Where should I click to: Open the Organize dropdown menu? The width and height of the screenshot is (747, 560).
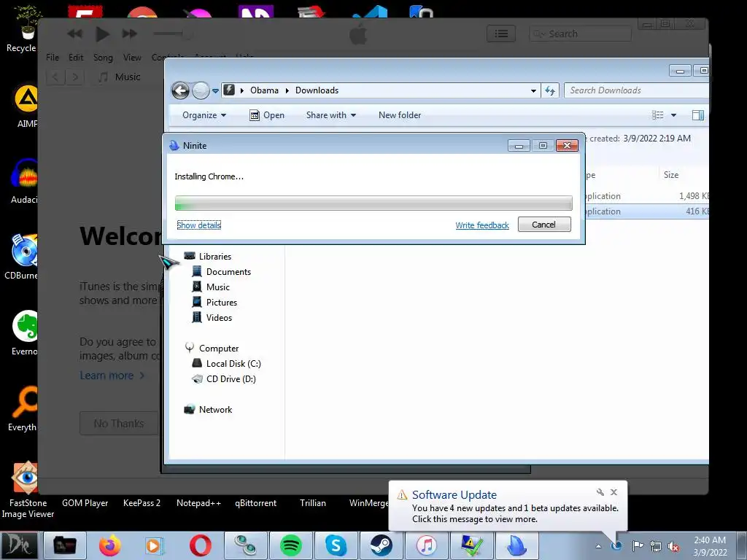[x=204, y=115]
